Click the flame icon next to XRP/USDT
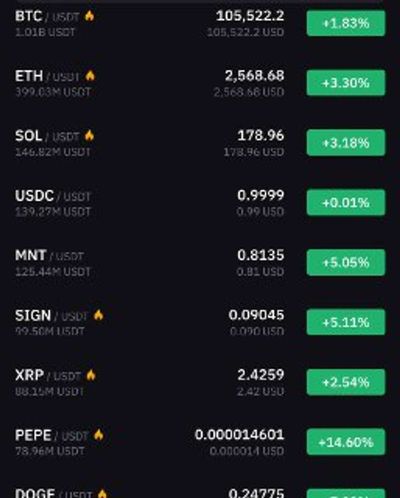Viewport: 400px width, 498px height. coord(91,375)
